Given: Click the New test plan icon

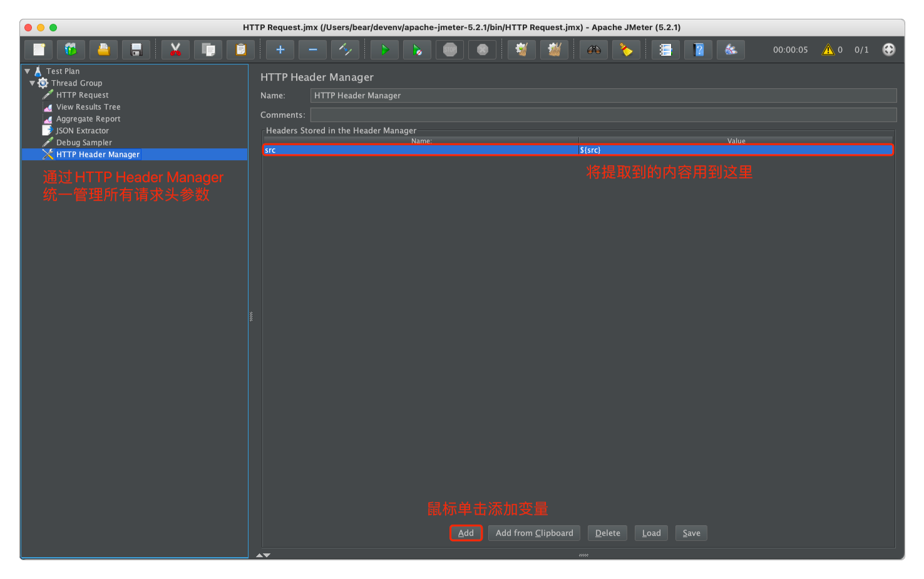Looking at the screenshot, I should pos(39,49).
